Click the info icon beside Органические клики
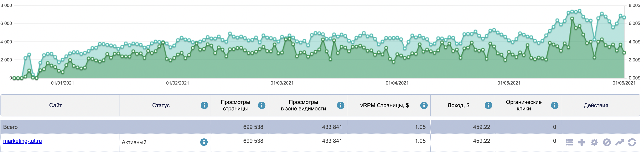 tap(554, 105)
